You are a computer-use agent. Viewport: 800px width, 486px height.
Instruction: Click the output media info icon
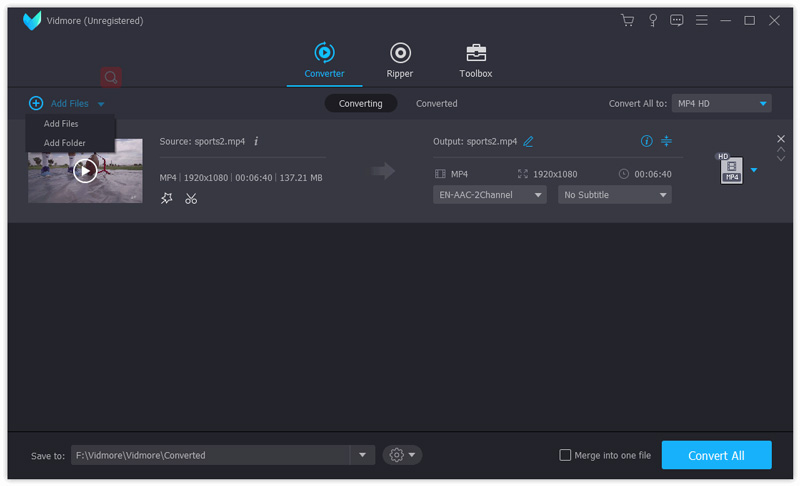[646, 141]
